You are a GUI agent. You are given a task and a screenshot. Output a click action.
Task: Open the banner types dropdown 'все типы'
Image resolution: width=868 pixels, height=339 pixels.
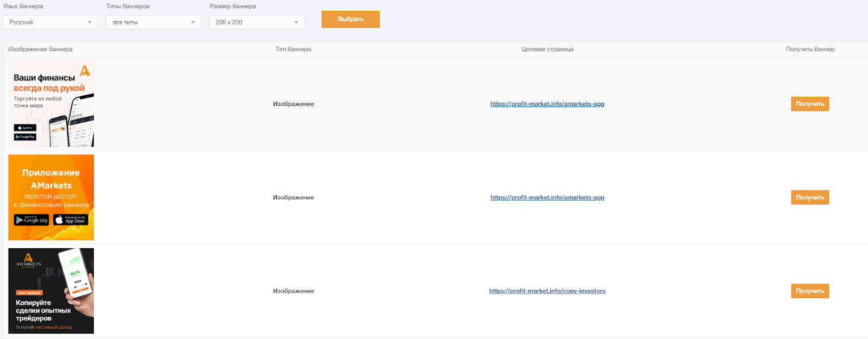(x=154, y=22)
